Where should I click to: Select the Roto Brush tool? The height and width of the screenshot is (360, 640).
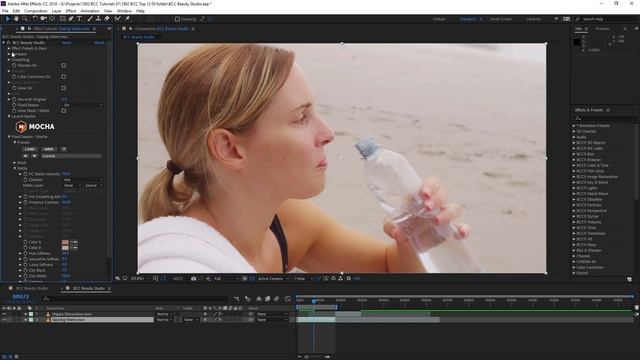(x=118, y=19)
